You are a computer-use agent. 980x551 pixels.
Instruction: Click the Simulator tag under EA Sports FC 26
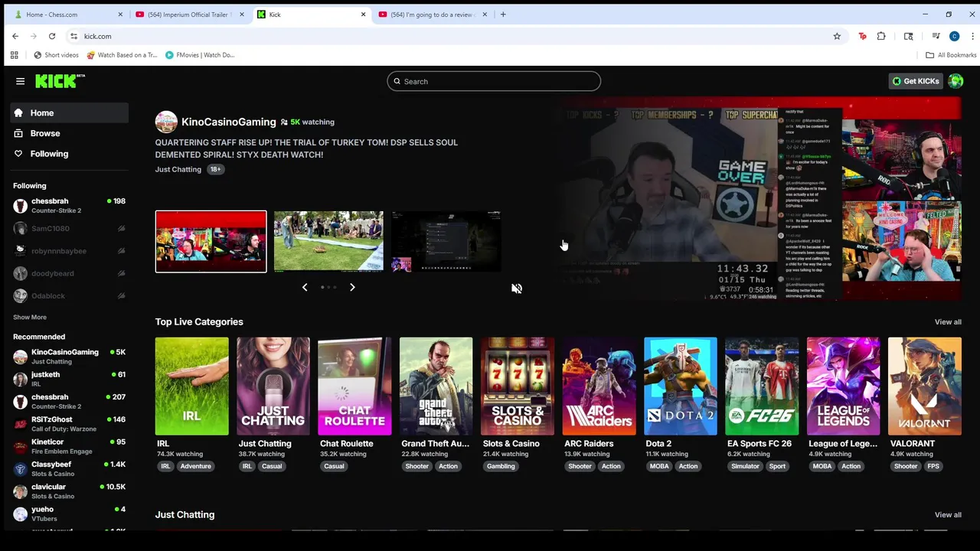[745, 466]
